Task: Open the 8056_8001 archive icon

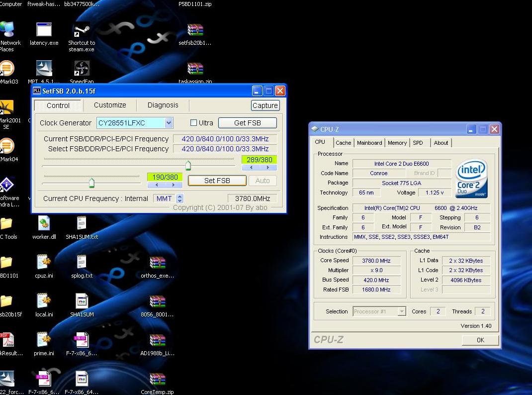Action: click(158, 301)
